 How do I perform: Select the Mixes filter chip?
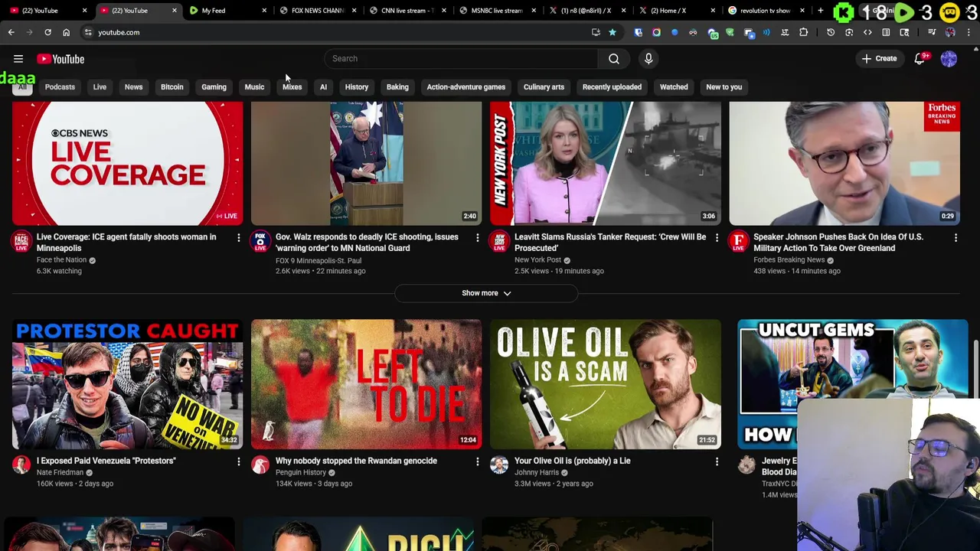[292, 87]
